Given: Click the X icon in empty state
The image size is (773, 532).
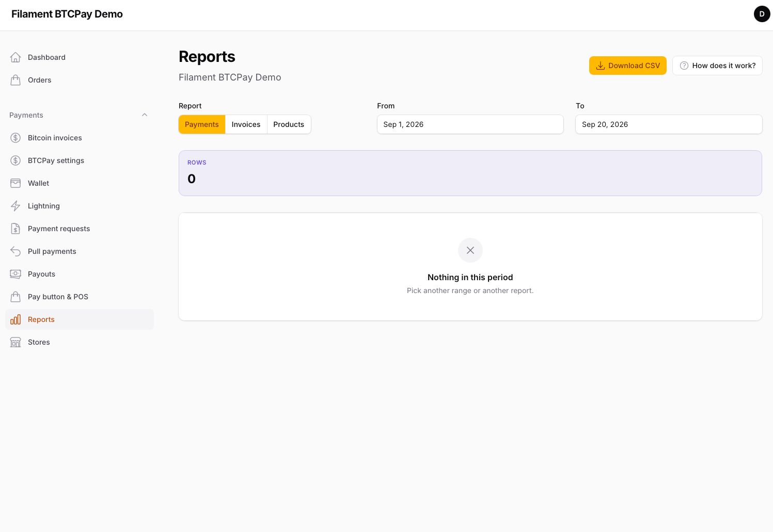Looking at the screenshot, I should (x=470, y=250).
